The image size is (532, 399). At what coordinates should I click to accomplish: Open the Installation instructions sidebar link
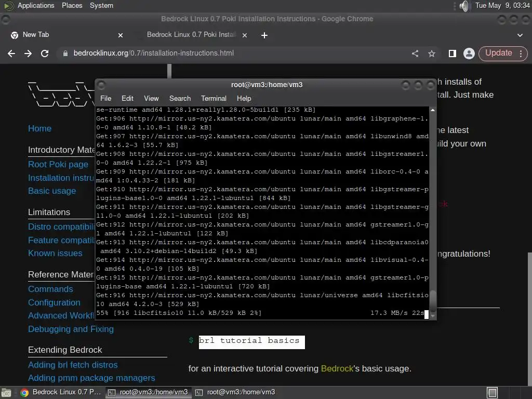point(61,178)
